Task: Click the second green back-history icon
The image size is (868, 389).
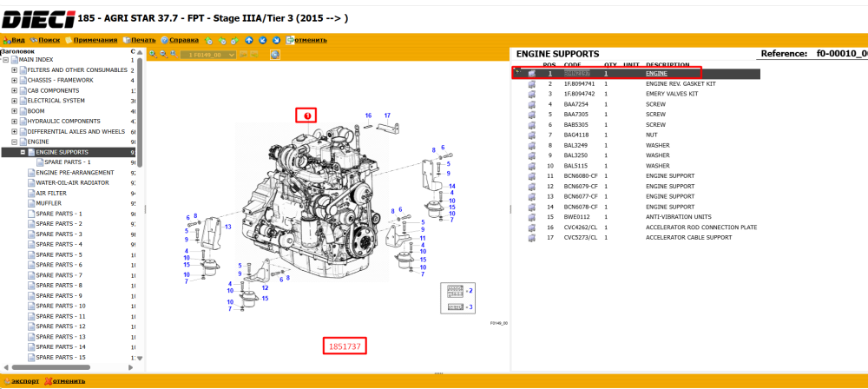Action: click(x=222, y=41)
